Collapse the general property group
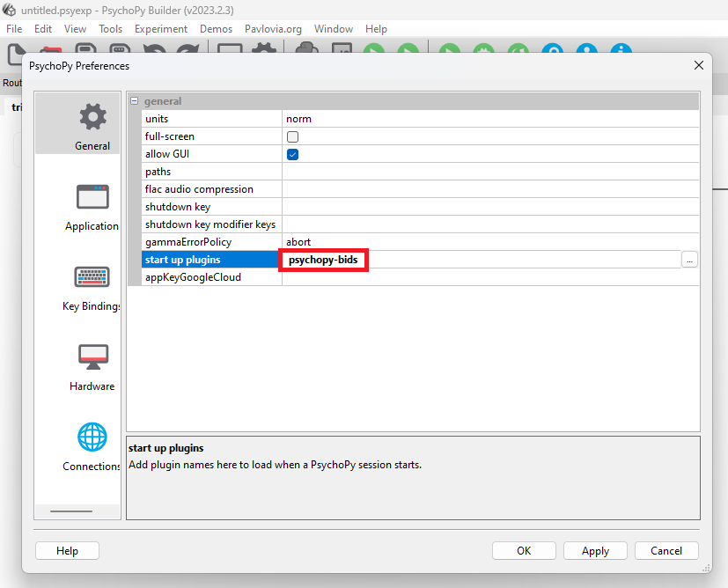The image size is (728, 588). click(x=134, y=100)
